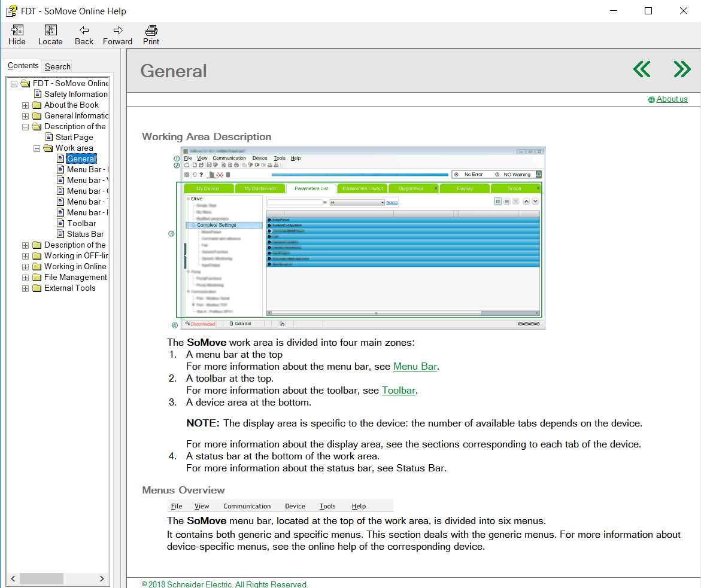701x588 pixels.
Task: Jump to previous topic with green double arrow
Action: [642, 69]
